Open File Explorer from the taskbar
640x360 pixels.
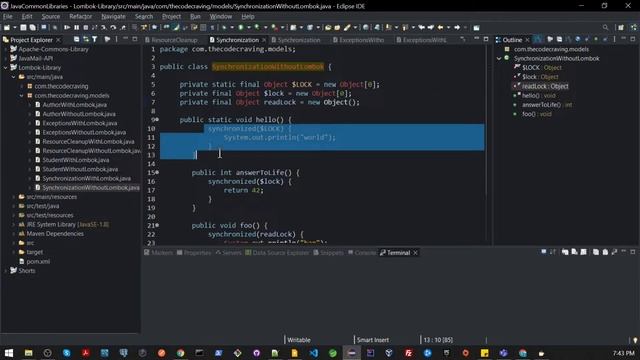(x=28, y=353)
